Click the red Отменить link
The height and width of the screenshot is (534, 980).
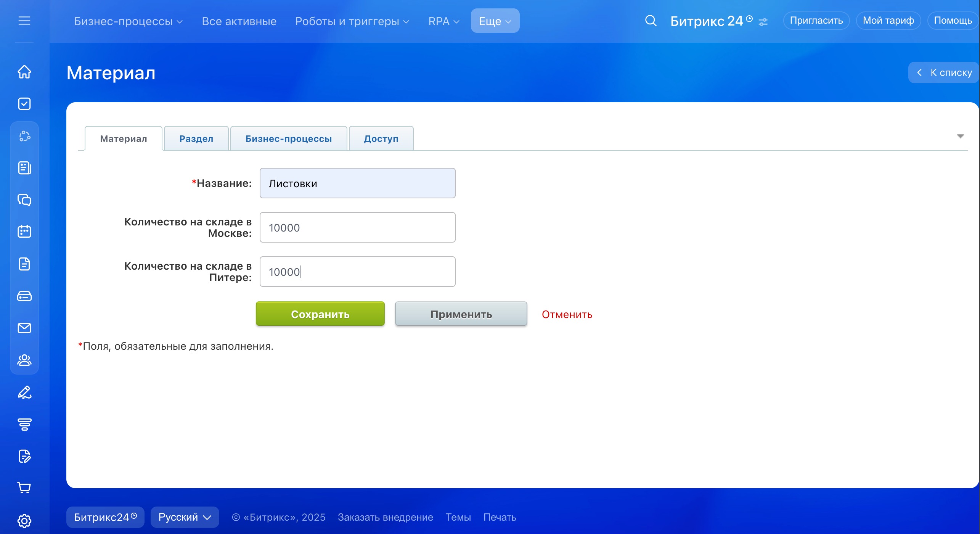pyautogui.click(x=567, y=315)
